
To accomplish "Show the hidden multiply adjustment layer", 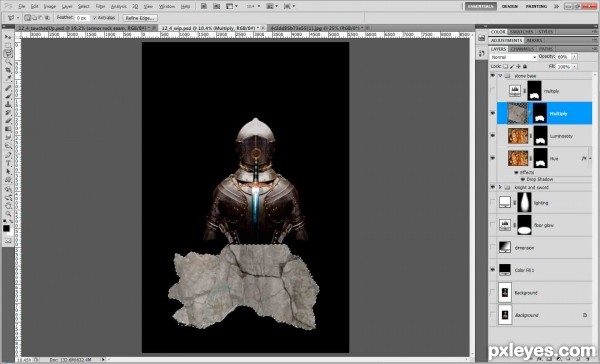I will coord(492,91).
